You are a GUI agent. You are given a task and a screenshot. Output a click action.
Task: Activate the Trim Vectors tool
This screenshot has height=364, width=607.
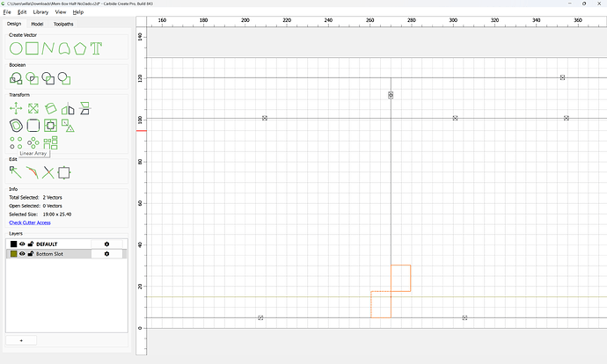[x=33, y=172]
